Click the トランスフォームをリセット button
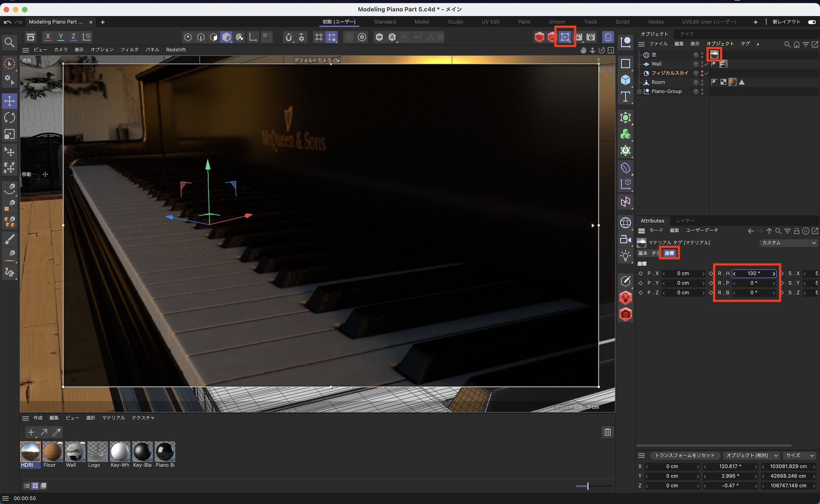Image resolution: width=820 pixels, height=504 pixels. pyautogui.click(x=684, y=455)
